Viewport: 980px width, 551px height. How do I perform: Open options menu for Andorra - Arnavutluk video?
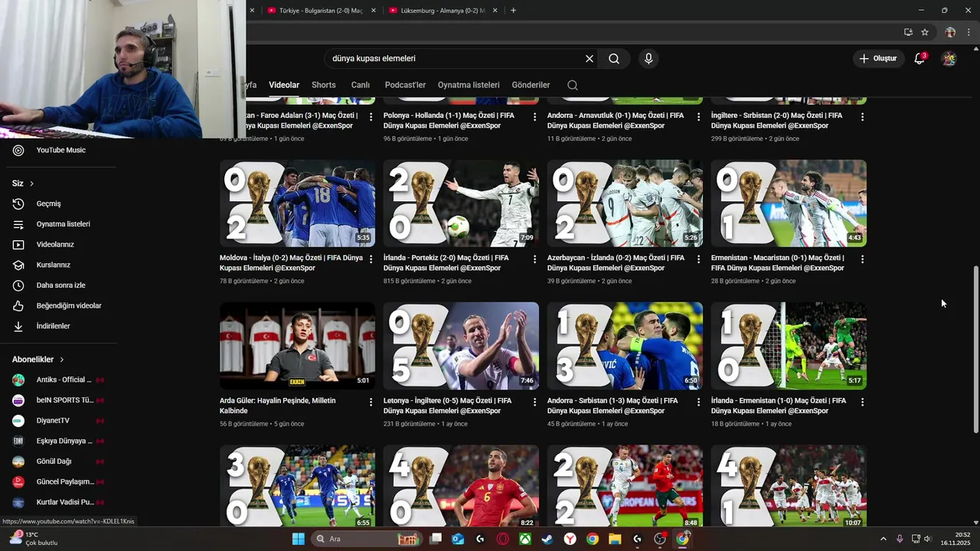[698, 117]
